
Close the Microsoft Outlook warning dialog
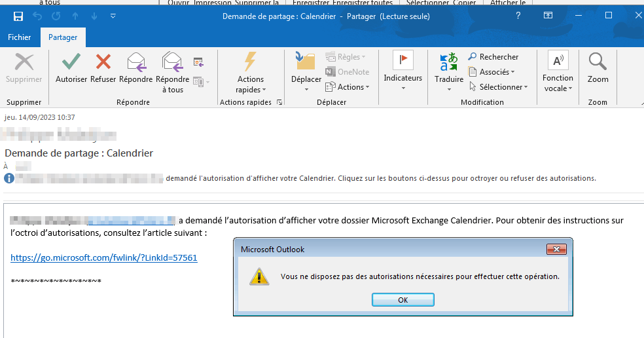(x=556, y=249)
